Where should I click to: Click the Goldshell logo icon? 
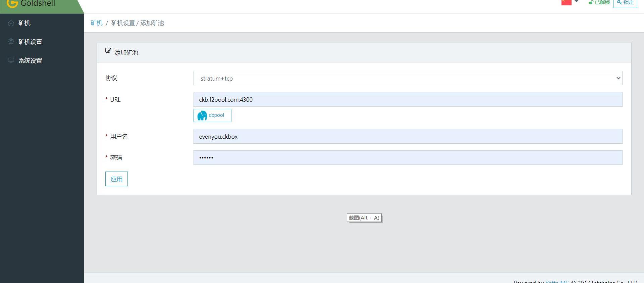coord(12,3)
